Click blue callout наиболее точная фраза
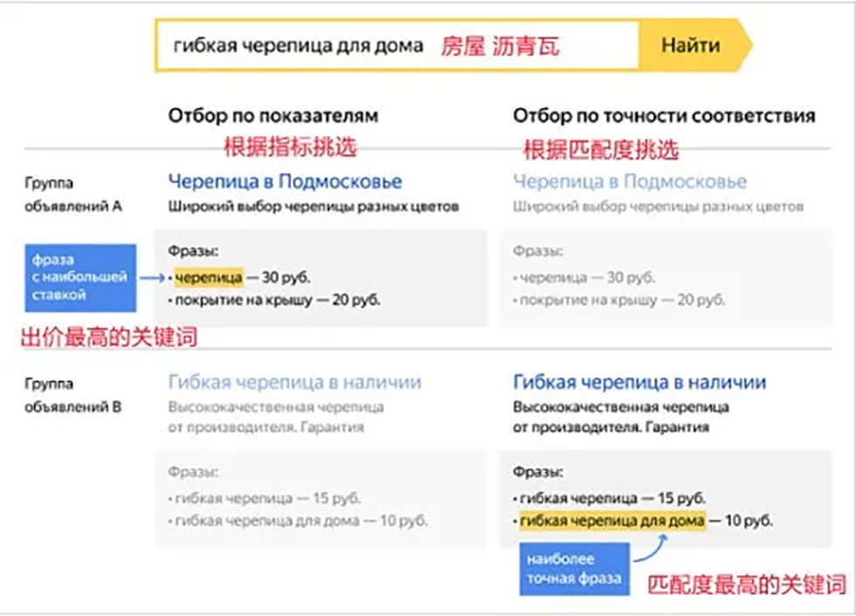856x616 pixels. (x=574, y=569)
